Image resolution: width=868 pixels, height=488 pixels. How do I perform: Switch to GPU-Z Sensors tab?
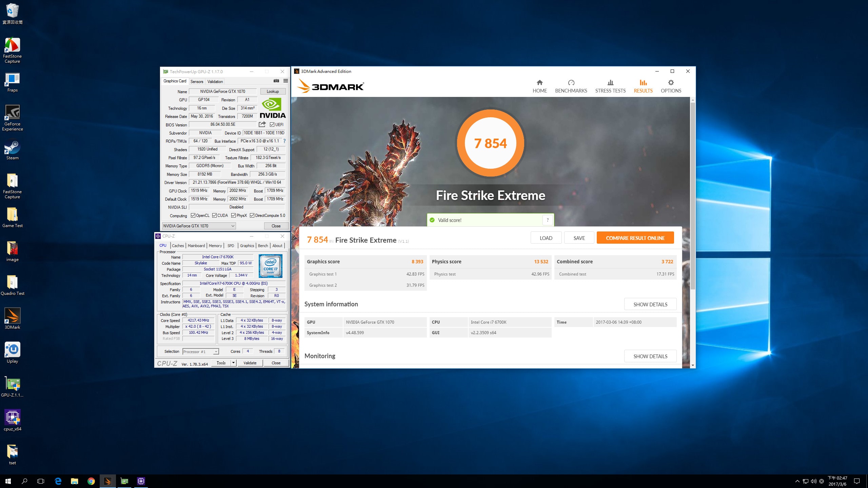197,81
